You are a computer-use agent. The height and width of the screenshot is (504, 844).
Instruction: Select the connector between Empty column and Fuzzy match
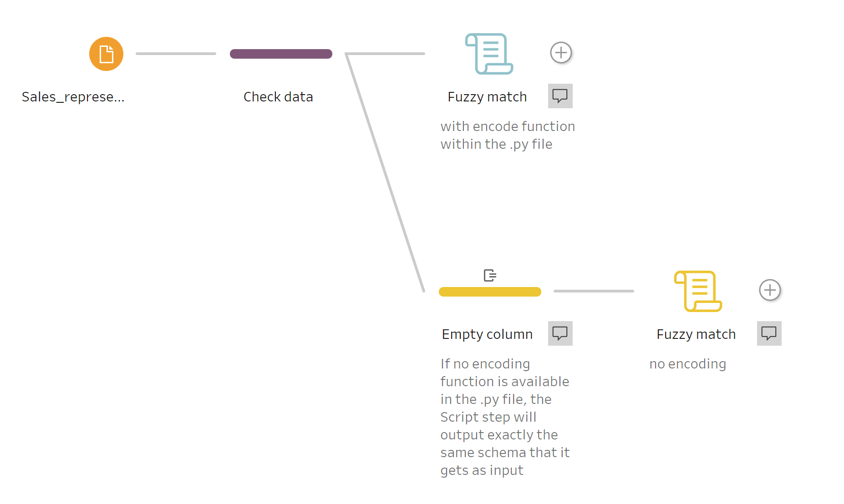(594, 291)
